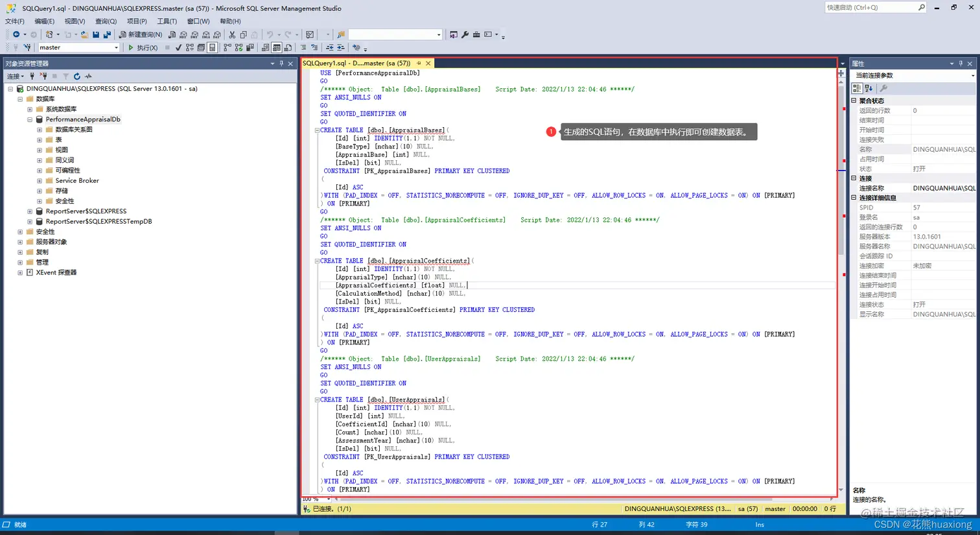Viewport: 980px width, 535px height.
Task: Open the 视图(V) menu
Action: point(75,21)
